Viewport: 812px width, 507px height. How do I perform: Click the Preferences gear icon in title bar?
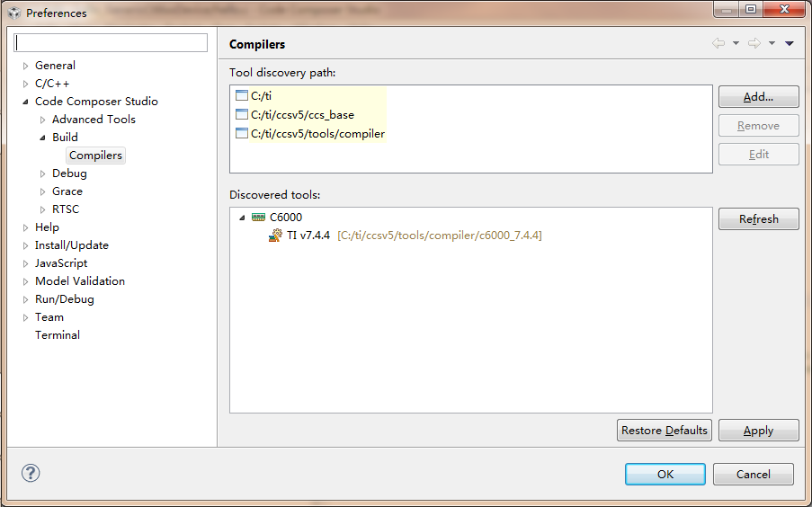click(x=13, y=13)
